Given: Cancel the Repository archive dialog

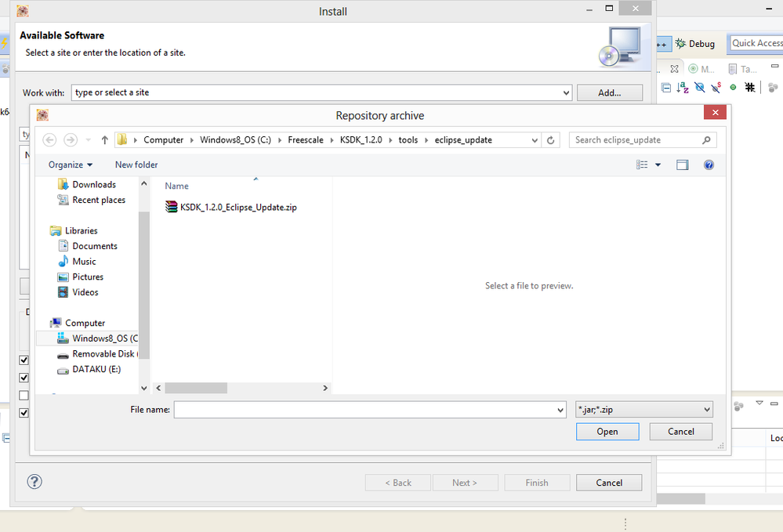Looking at the screenshot, I should (x=680, y=432).
